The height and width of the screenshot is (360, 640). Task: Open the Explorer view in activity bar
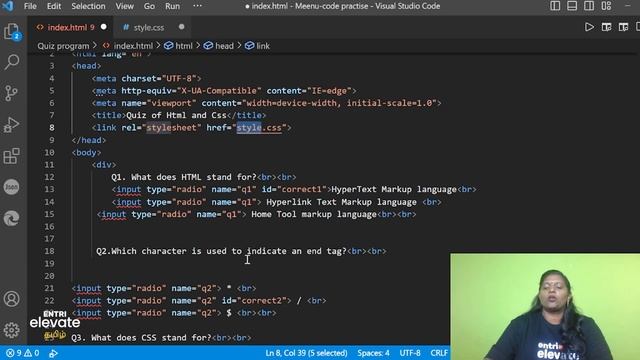tap(11, 32)
